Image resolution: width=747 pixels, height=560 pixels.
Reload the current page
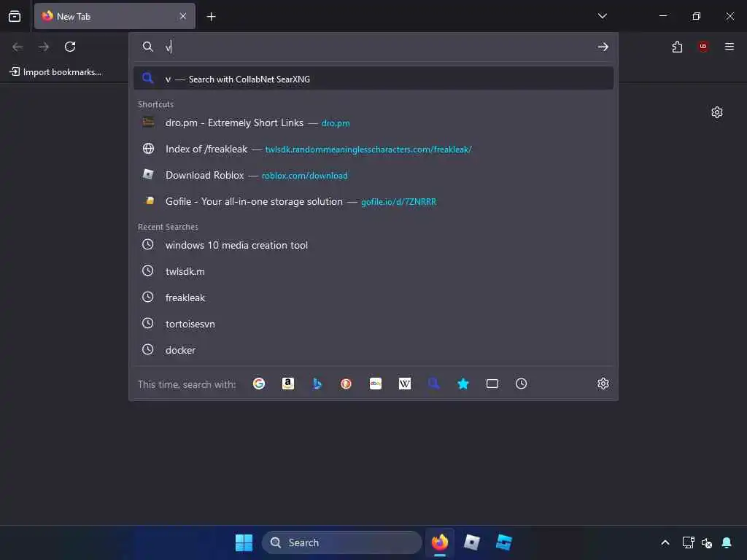click(x=70, y=47)
